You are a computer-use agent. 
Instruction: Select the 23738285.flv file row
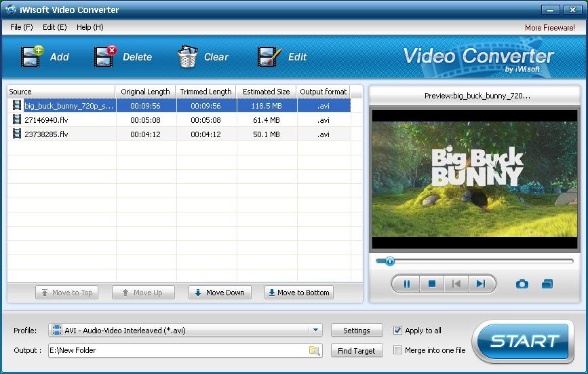click(179, 134)
